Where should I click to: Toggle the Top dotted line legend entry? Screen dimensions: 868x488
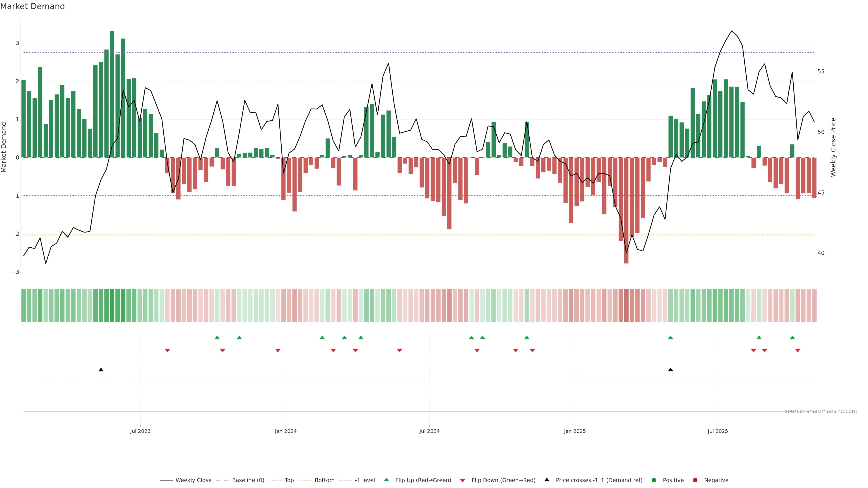[x=289, y=480]
